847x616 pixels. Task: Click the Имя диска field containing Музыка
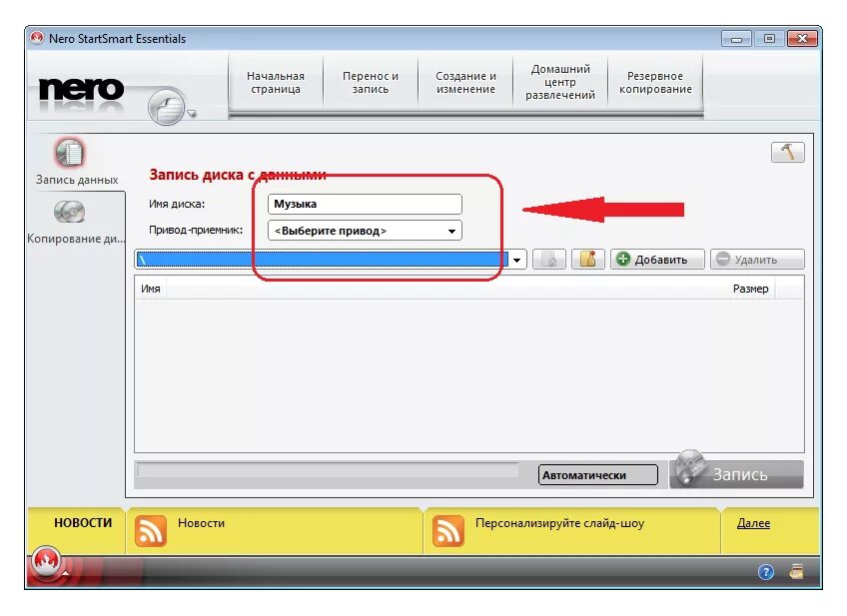pos(365,204)
